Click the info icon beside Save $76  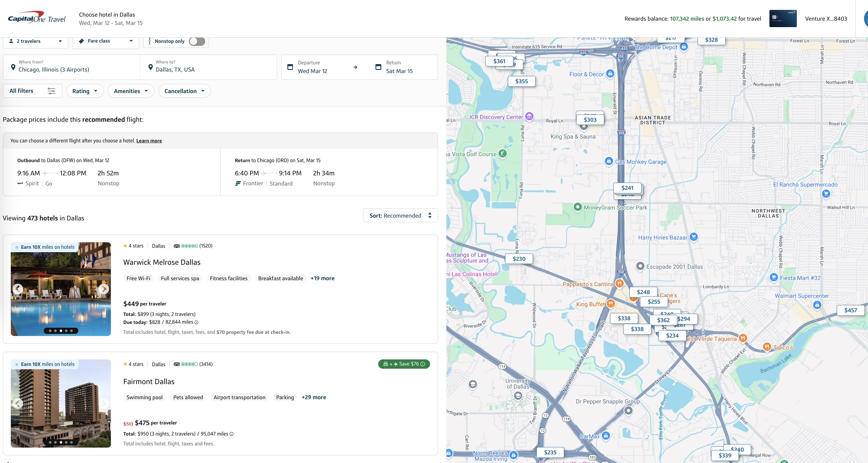423,364
